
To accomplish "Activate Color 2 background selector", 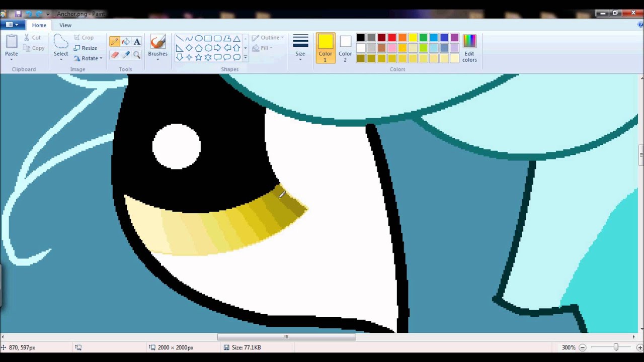I will point(345,48).
